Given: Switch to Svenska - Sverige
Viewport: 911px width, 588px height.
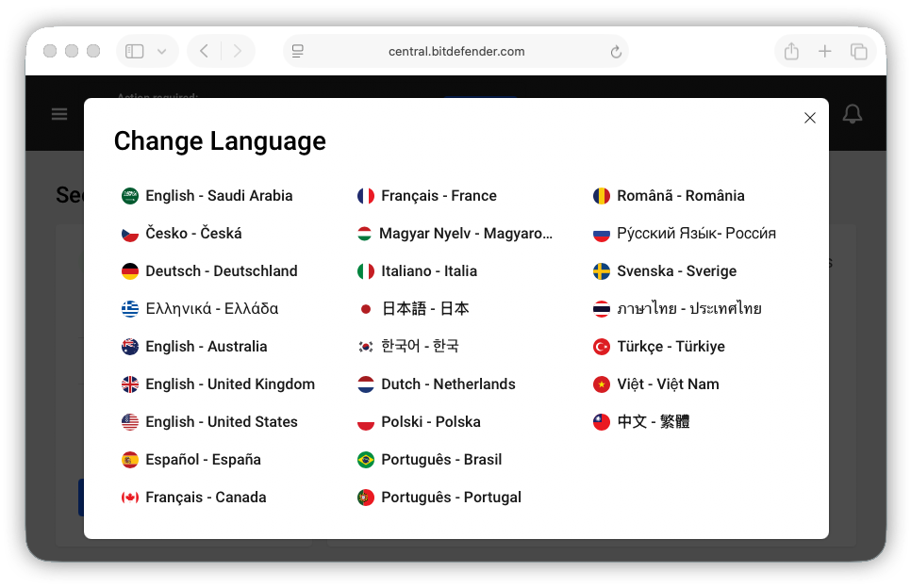Looking at the screenshot, I should 665,271.
